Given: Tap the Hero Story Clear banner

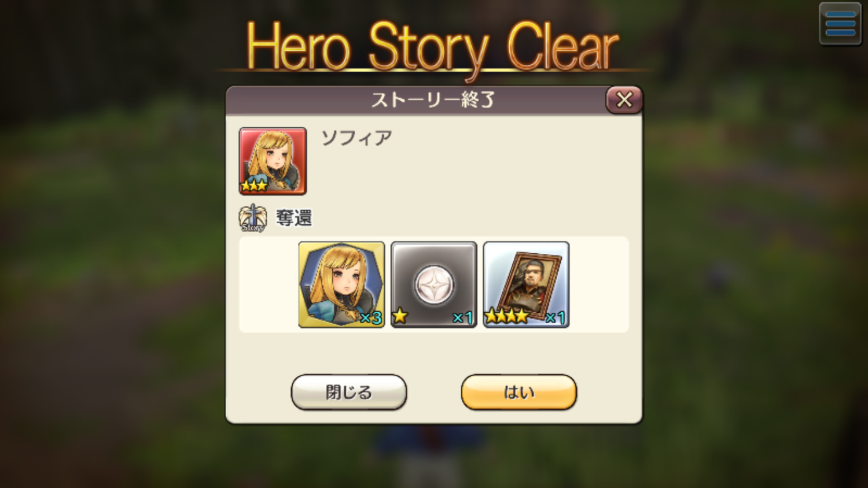Looking at the screenshot, I should pos(433,47).
